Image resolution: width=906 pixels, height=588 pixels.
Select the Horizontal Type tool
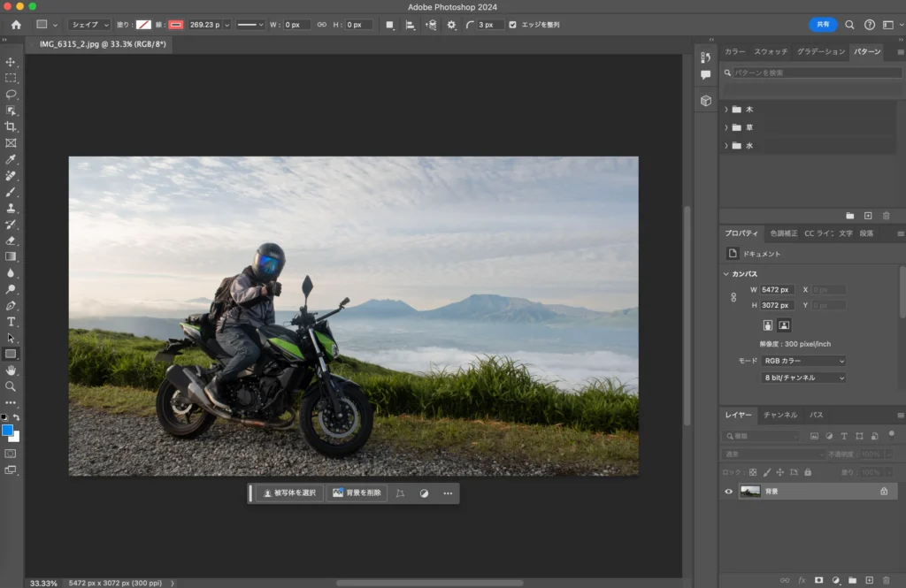(11, 321)
